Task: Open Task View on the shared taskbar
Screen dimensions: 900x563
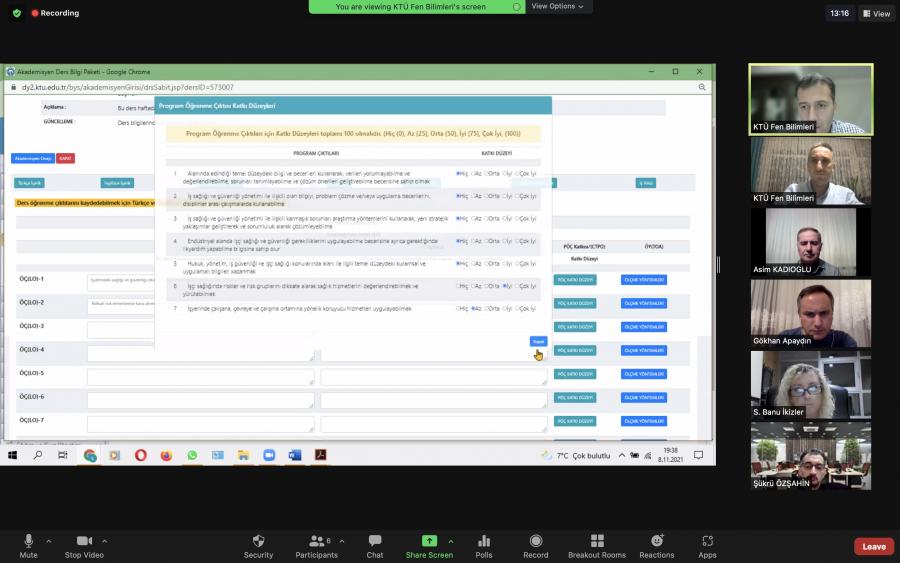Action: point(63,455)
